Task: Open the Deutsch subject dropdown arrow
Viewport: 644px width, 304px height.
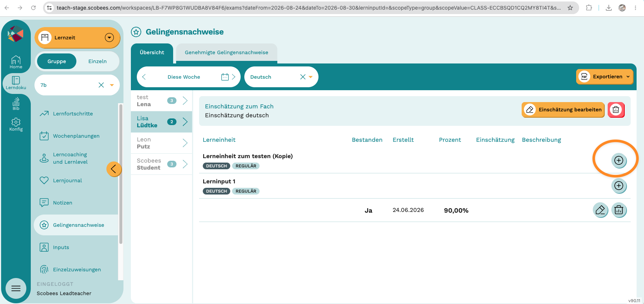Action: (311, 77)
